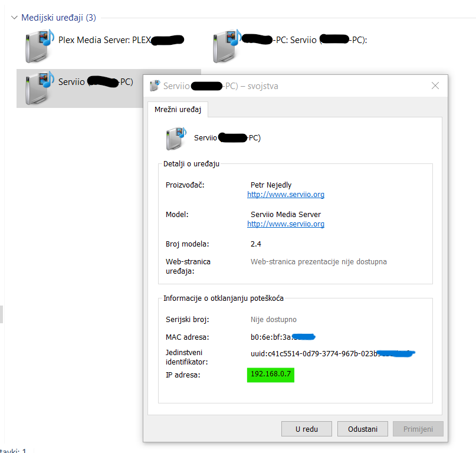Screen dimensions: 476x453
Task: Open the serviio.org link under Model
Action: click(x=285, y=224)
